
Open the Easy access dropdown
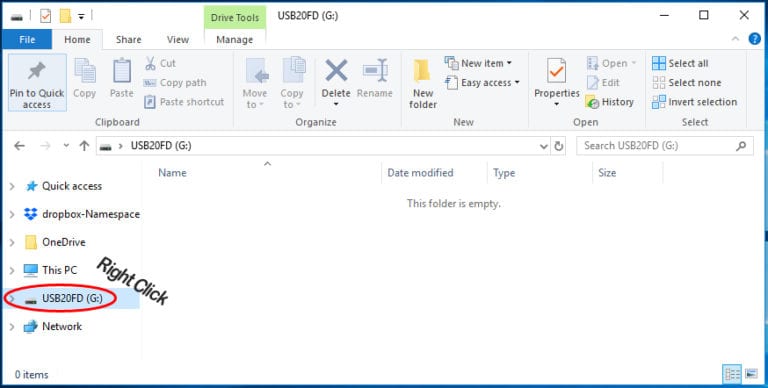tap(482, 83)
